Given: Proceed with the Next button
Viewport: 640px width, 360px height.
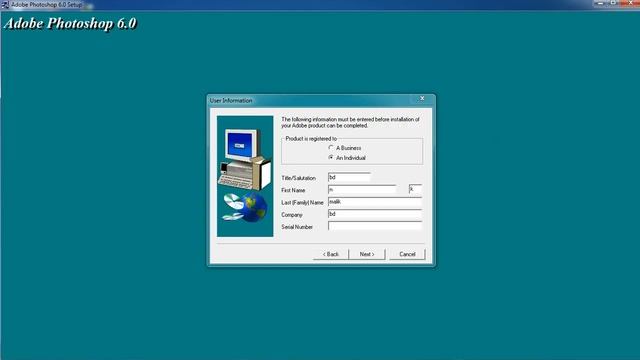Looking at the screenshot, I should 367,254.
